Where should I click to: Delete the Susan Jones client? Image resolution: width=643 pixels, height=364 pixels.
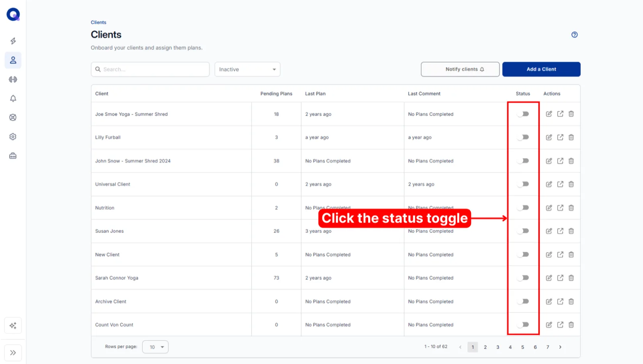571,231
